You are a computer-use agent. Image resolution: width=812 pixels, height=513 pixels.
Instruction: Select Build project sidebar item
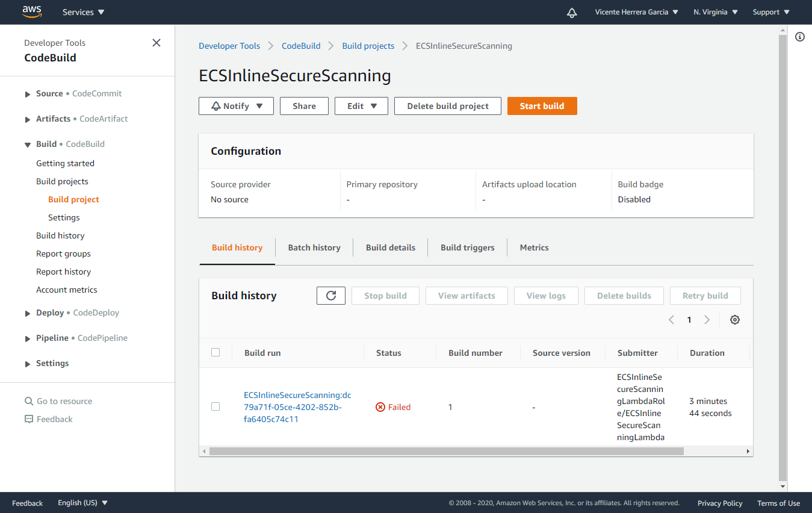[73, 199]
